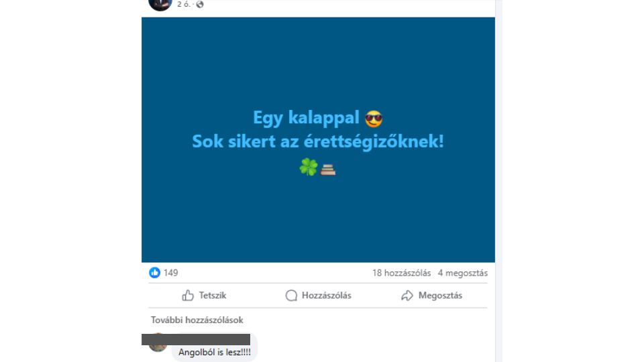Click the 'Sok sikert az érettségizőknek!' post text
The width and height of the screenshot is (644, 362).
pos(318,141)
